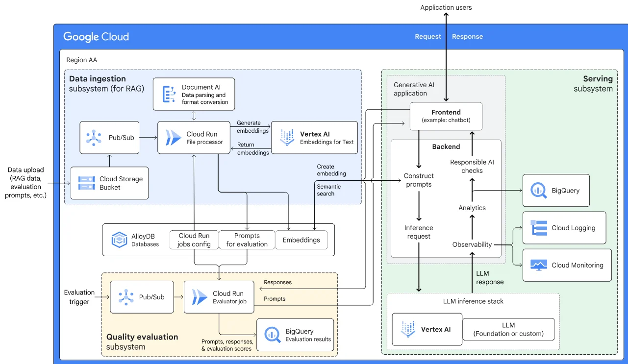Select the Frontend chatbot box

446,116
